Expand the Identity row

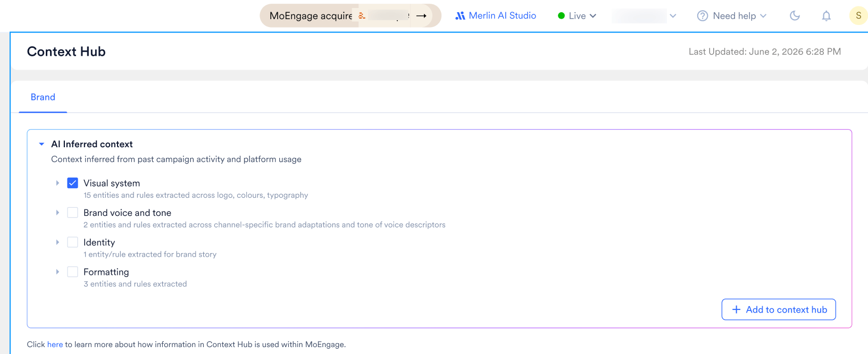(x=57, y=242)
